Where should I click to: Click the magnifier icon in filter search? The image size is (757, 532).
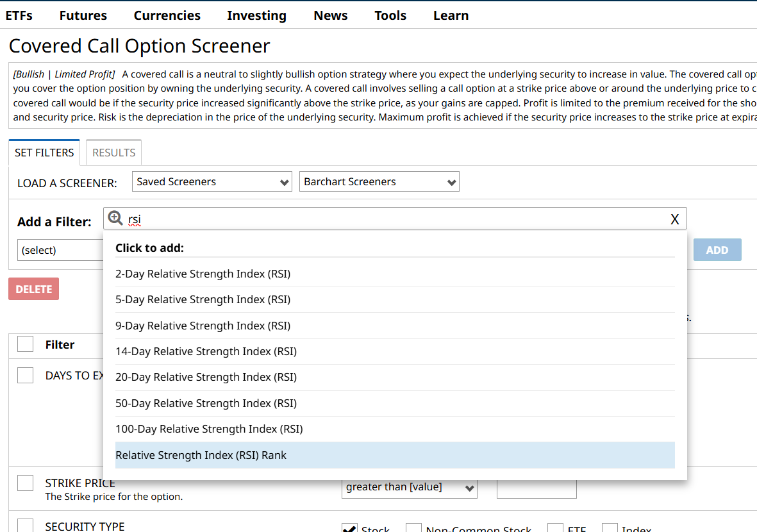coord(115,219)
